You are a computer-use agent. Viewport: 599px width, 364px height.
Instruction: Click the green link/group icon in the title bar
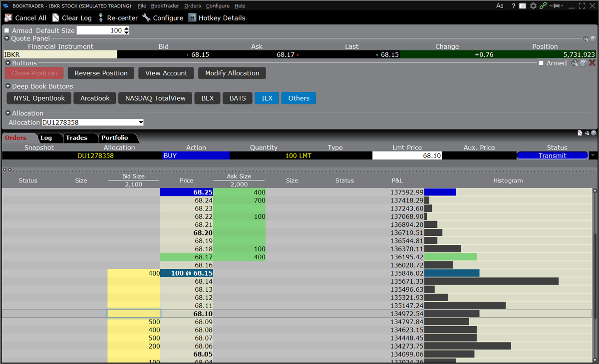tap(543, 5)
